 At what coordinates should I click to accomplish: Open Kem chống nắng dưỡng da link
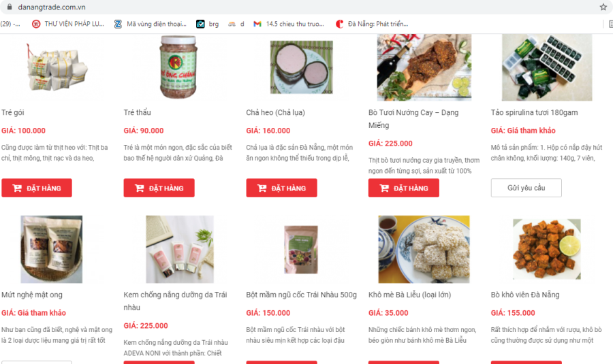[x=175, y=301]
